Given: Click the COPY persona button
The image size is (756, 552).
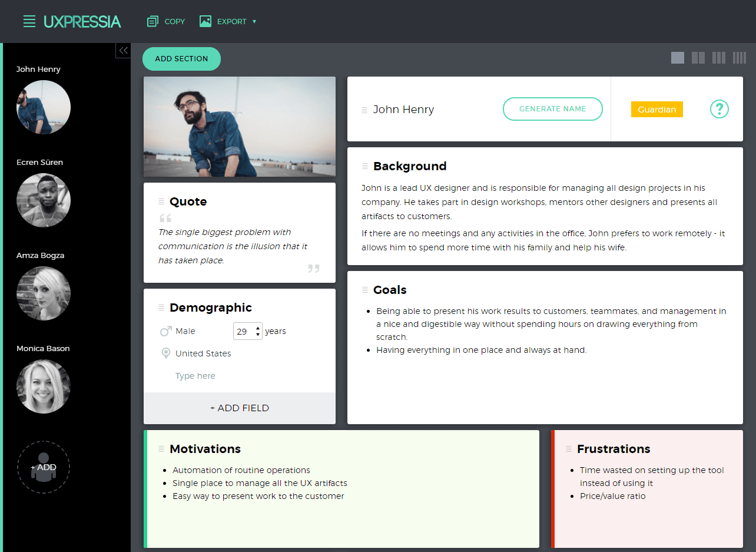Looking at the screenshot, I should click(x=166, y=22).
